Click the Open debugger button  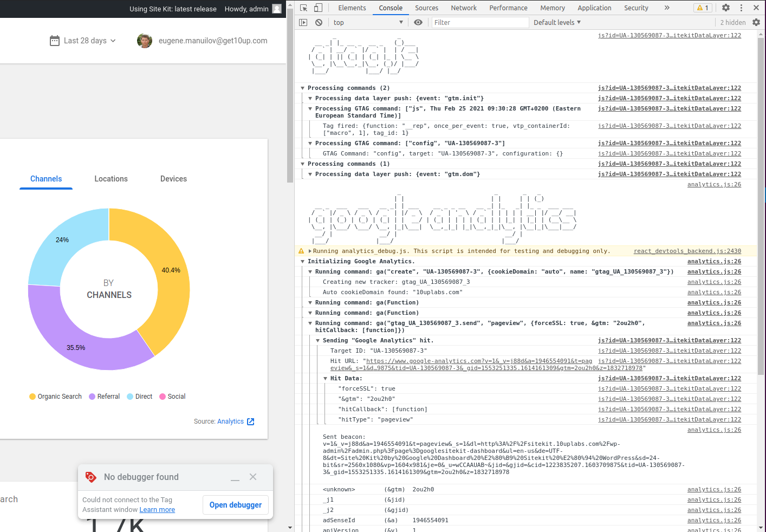point(236,505)
